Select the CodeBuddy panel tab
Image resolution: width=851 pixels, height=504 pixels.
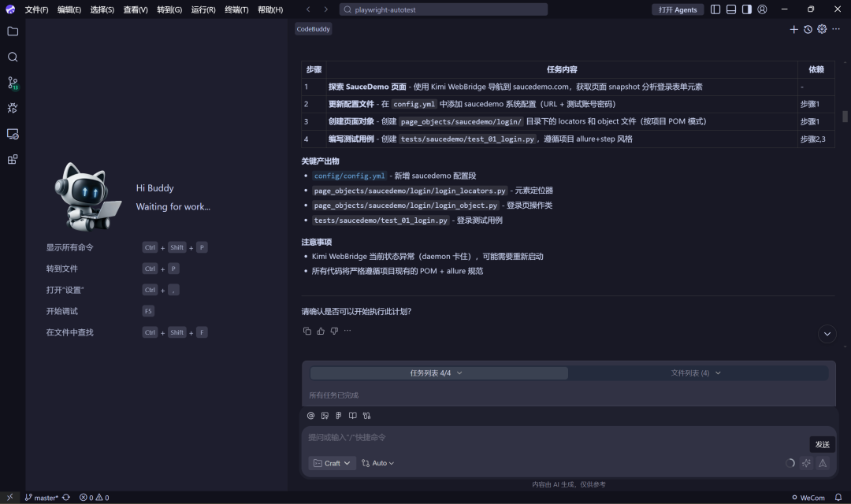pos(313,29)
